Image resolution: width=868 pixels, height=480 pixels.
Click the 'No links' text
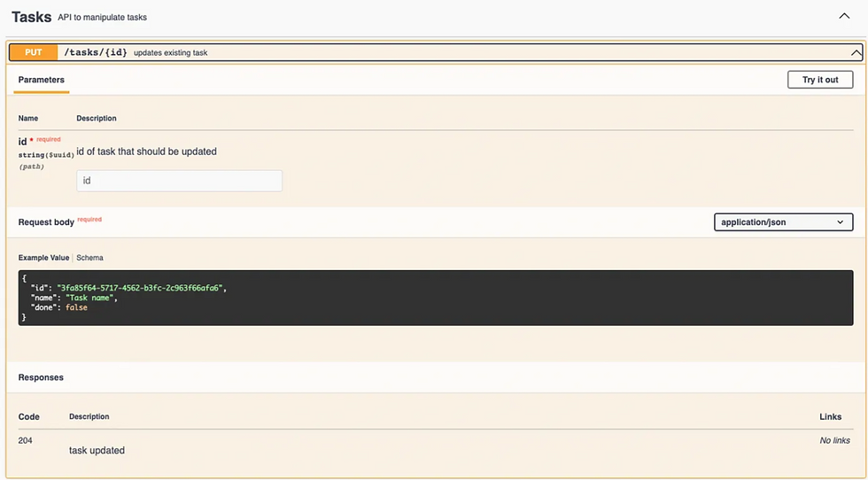click(834, 441)
